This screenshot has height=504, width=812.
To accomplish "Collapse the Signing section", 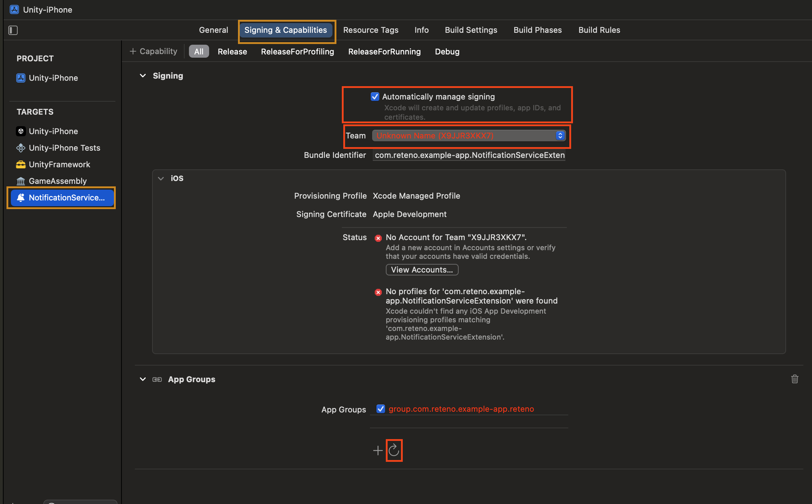I will pyautogui.click(x=143, y=76).
